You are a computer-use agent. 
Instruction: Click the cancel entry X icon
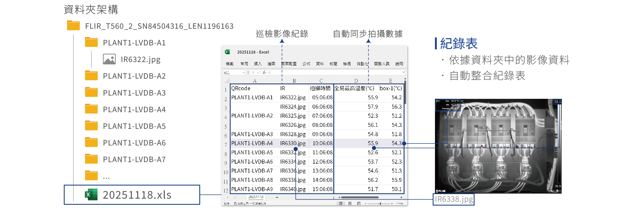click(253, 73)
